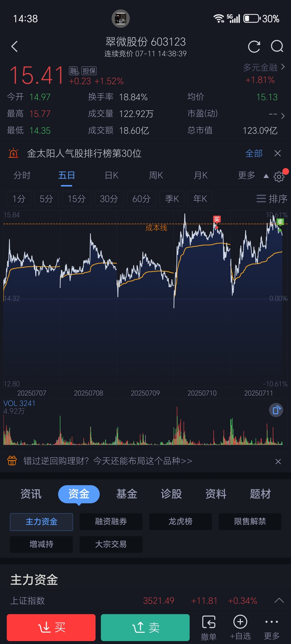Open 全部 popularity rankings
This screenshot has width=291, height=644.
point(254,153)
